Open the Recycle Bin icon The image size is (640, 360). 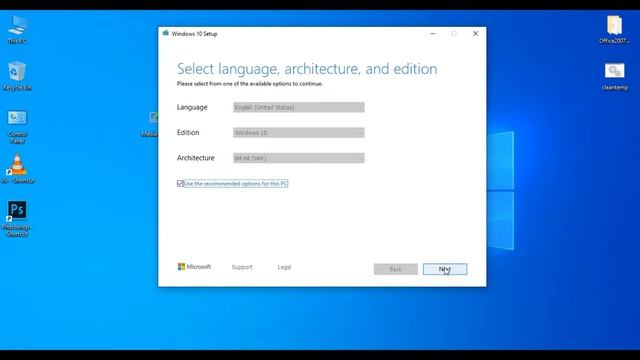(x=17, y=76)
